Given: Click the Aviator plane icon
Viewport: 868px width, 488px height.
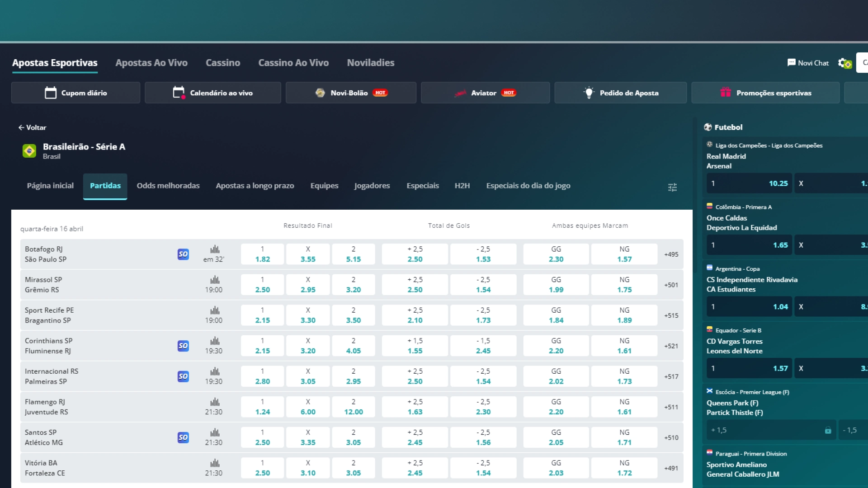Looking at the screenshot, I should point(460,93).
